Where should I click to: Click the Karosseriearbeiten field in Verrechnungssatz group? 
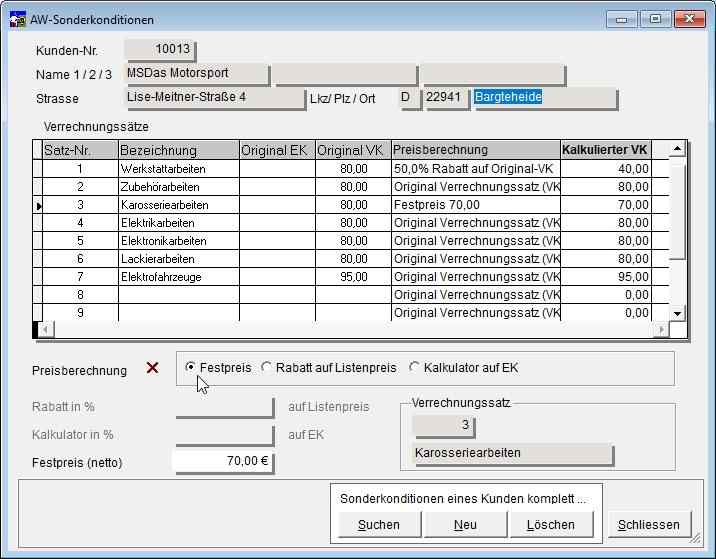tap(513, 454)
